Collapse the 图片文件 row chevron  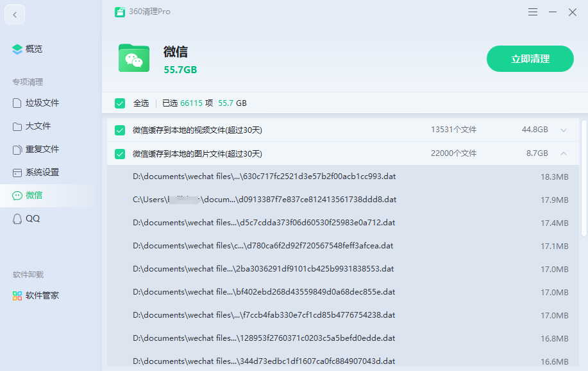[563, 153]
